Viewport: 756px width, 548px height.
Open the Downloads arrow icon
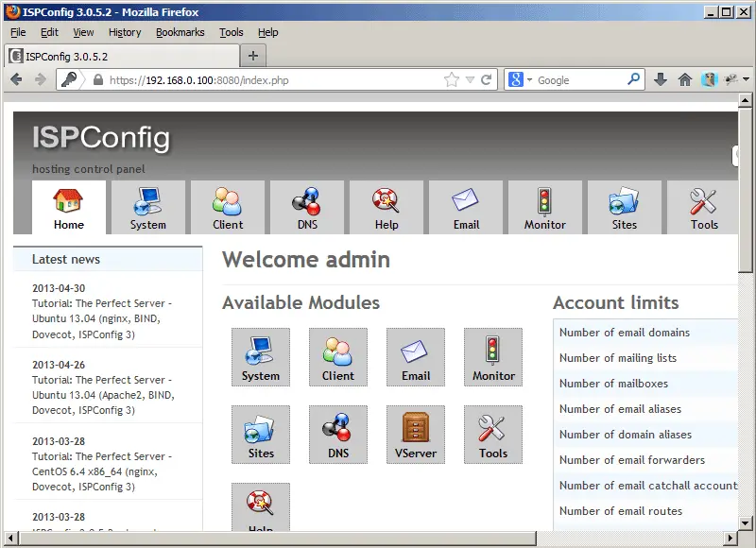(x=661, y=79)
